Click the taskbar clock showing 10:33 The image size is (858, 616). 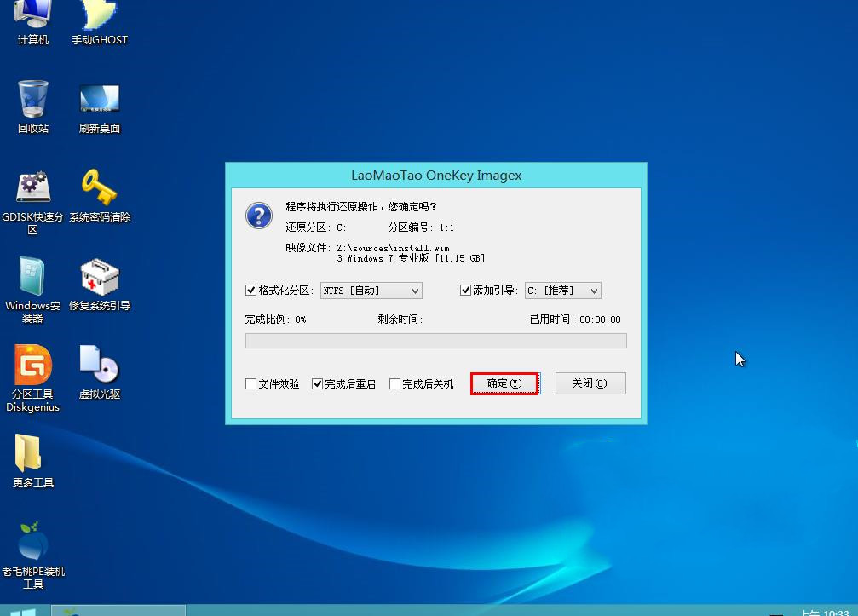(x=826, y=613)
